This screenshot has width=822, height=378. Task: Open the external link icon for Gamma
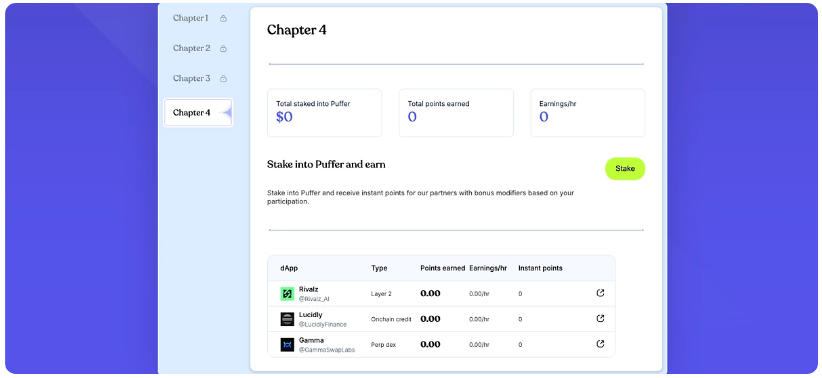click(x=601, y=344)
